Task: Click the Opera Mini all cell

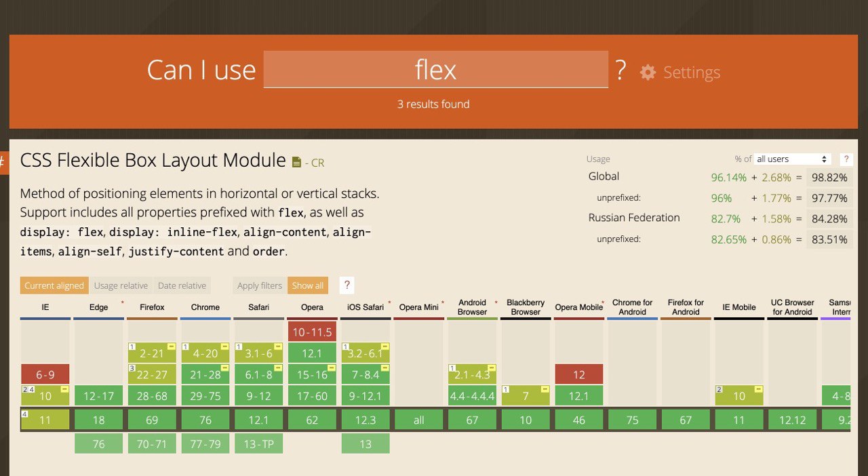Action: coord(419,420)
